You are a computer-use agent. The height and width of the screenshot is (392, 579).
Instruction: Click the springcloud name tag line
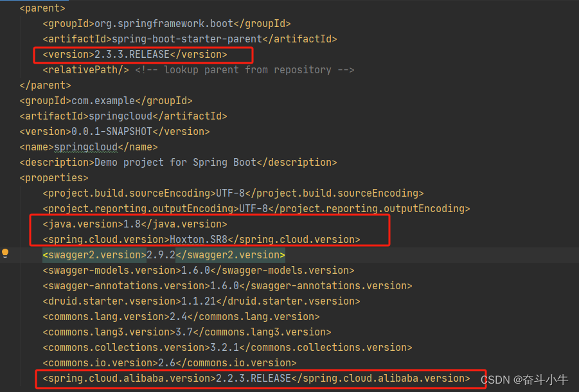[89, 147]
